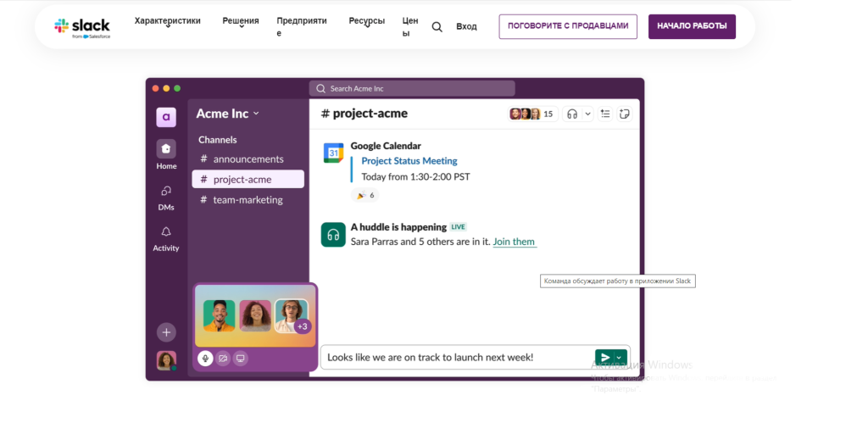The width and height of the screenshot is (868, 423).
Task: Open the canvas note icon in channel header
Action: 625,114
